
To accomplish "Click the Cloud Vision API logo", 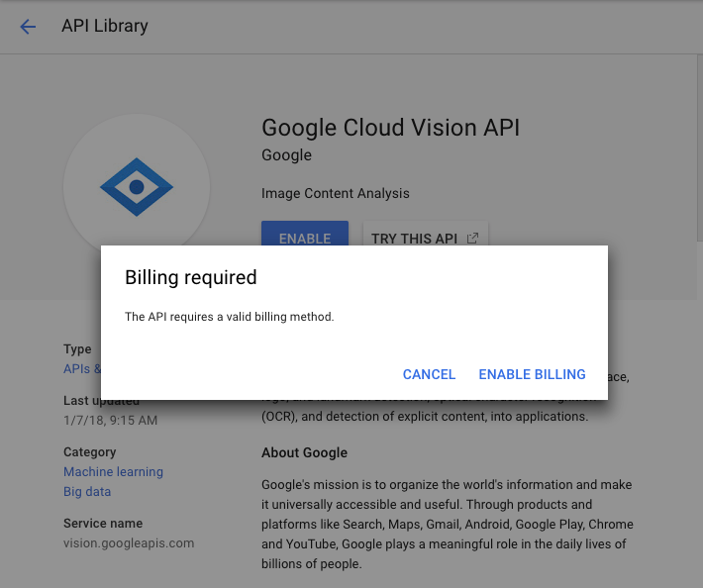I will click(x=137, y=187).
